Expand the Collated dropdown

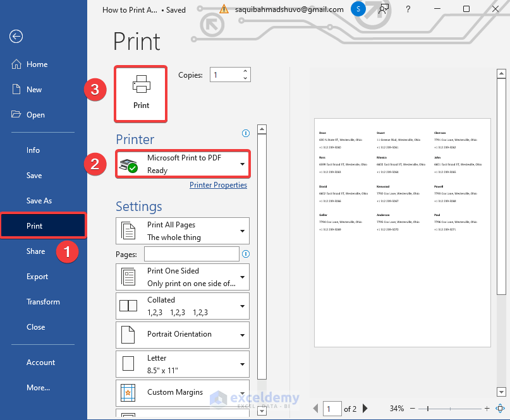[x=183, y=306]
